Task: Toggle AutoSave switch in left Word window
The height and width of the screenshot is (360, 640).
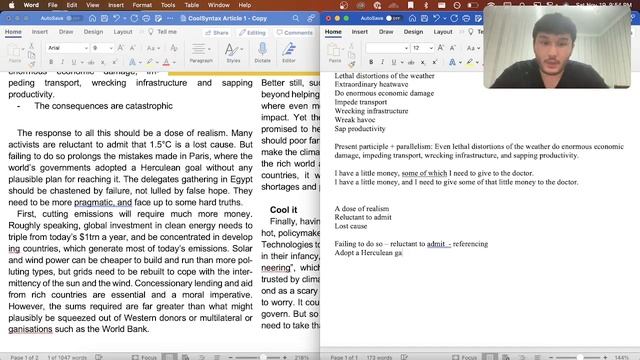Action: 73,18
